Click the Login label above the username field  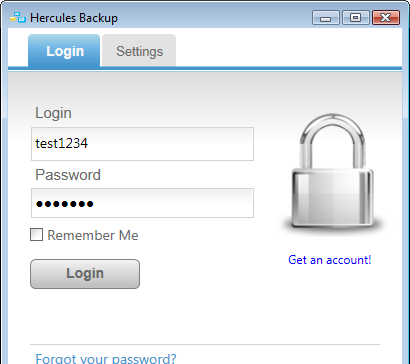(53, 113)
